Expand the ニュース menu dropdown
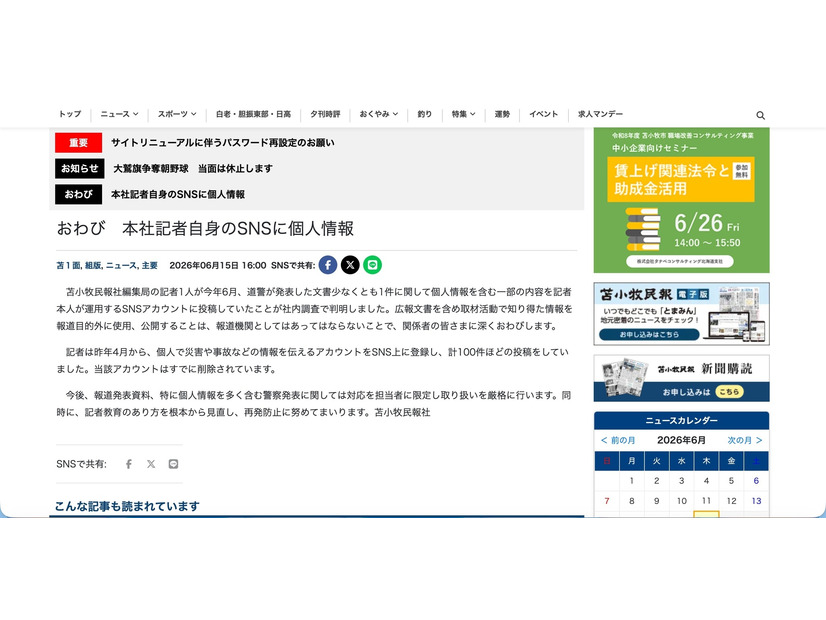The height and width of the screenshot is (620, 826). click(120, 114)
